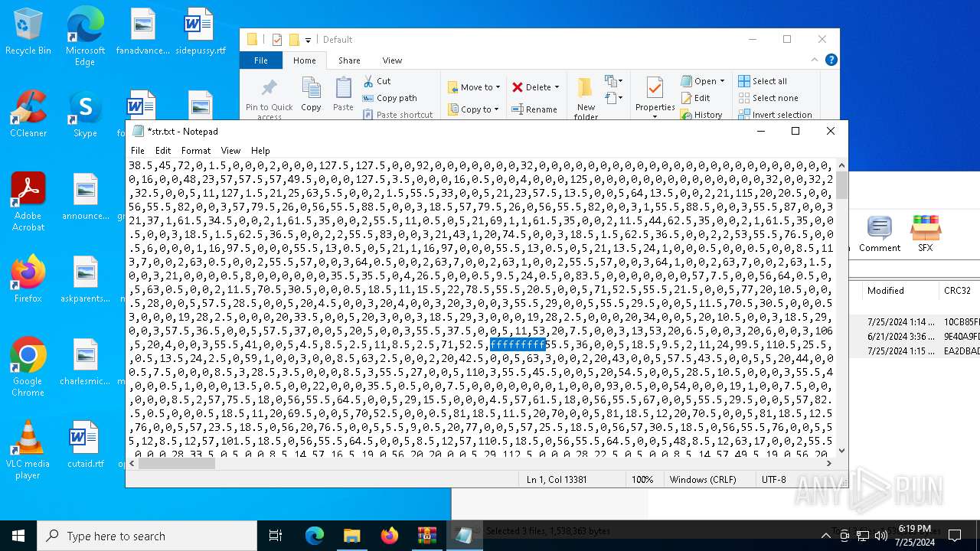The image size is (980, 551).
Task: Click the Notepad horizontal scrollbar thumb
Action: pyautogui.click(x=177, y=464)
